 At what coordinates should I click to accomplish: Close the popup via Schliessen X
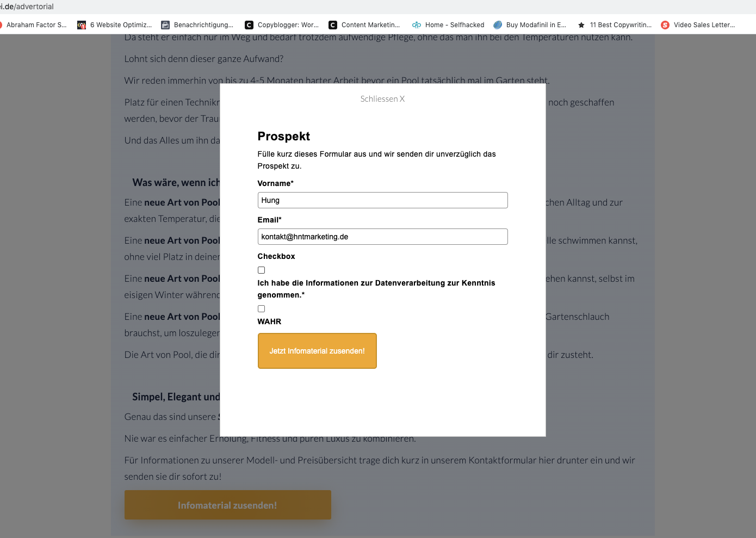pos(382,99)
